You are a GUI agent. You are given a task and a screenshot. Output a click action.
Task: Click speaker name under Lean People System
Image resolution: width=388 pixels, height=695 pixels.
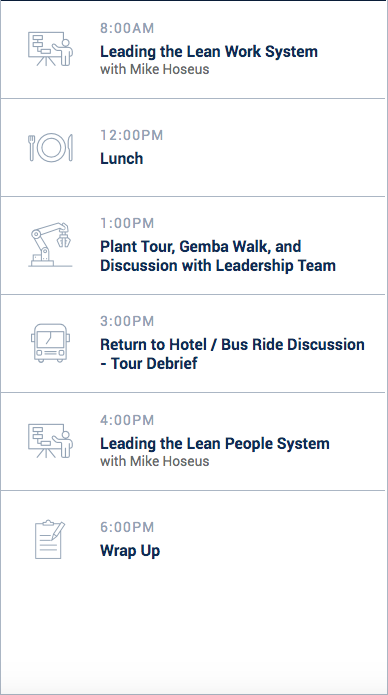pos(154,461)
